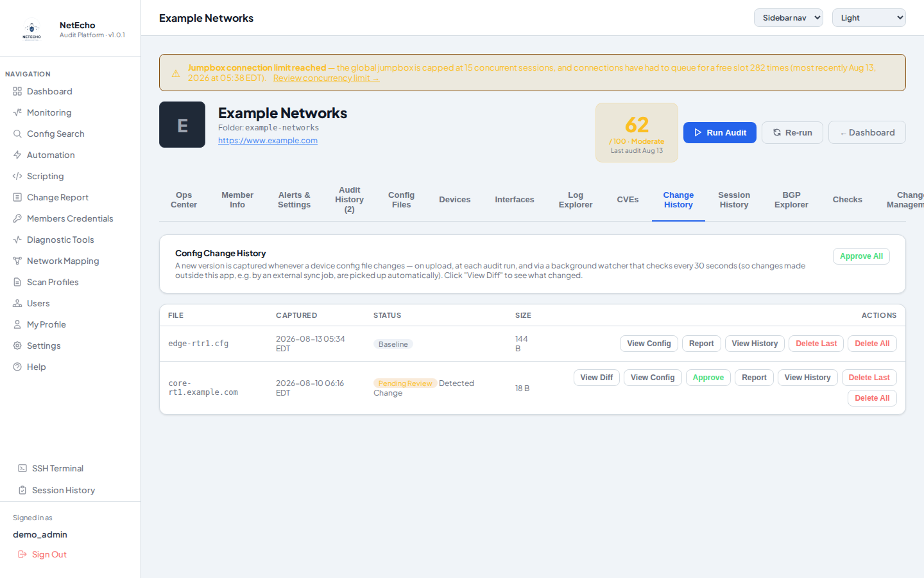This screenshot has height=578, width=924.
Task: View Config for edge-rtr1.cfg
Action: tap(649, 344)
